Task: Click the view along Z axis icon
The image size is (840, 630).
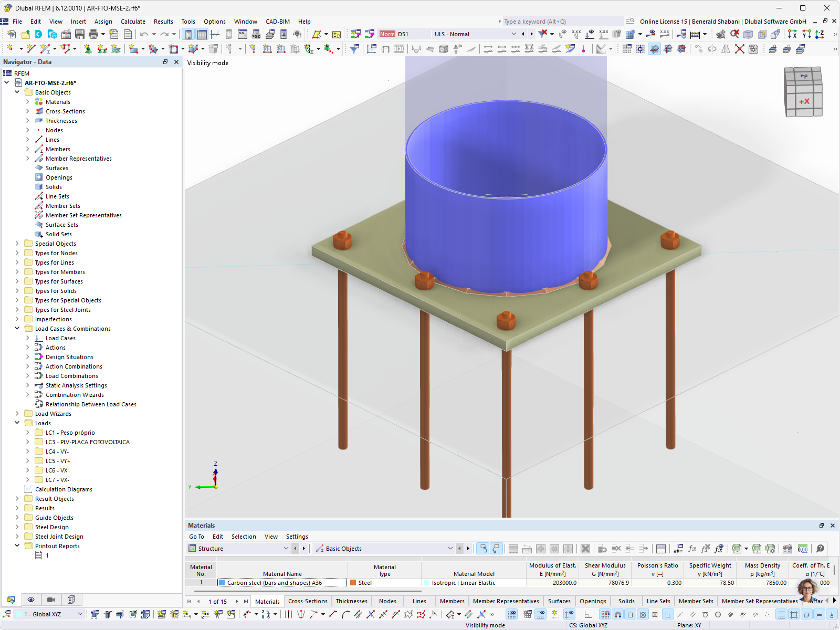Action: (820, 34)
